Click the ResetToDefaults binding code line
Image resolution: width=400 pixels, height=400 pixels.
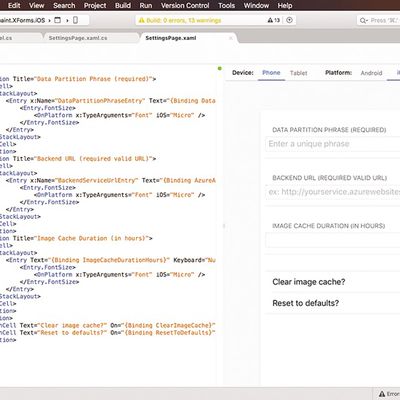tap(108, 332)
